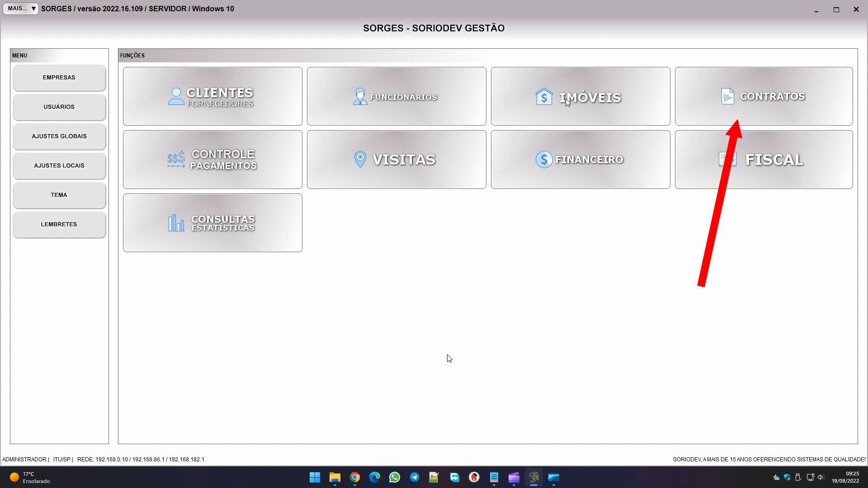Viewport: 868px width, 488px height.
Task: Open the weather widget showing 17°C
Action: [30, 477]
